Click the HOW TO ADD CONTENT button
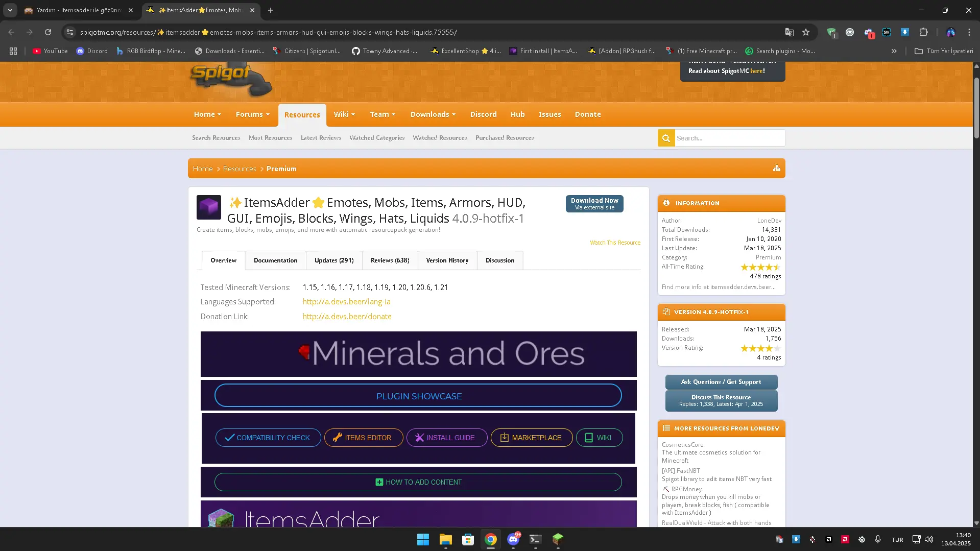This screenshot has width=980, height=551. click(418, 482)
